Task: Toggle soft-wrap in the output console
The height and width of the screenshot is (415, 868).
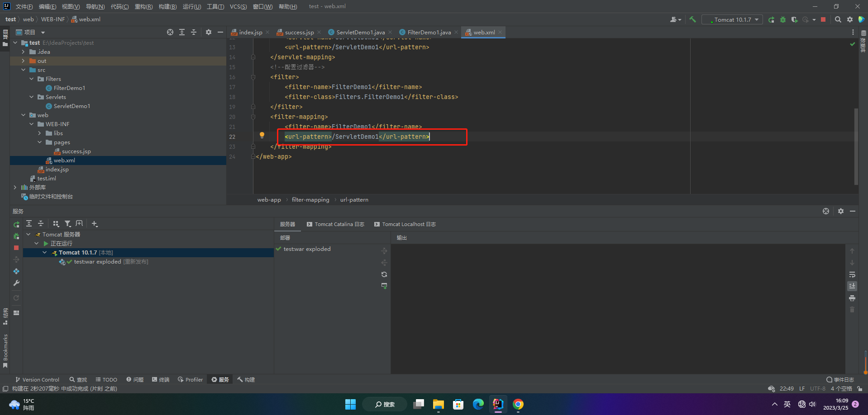Action: [852, 274]
